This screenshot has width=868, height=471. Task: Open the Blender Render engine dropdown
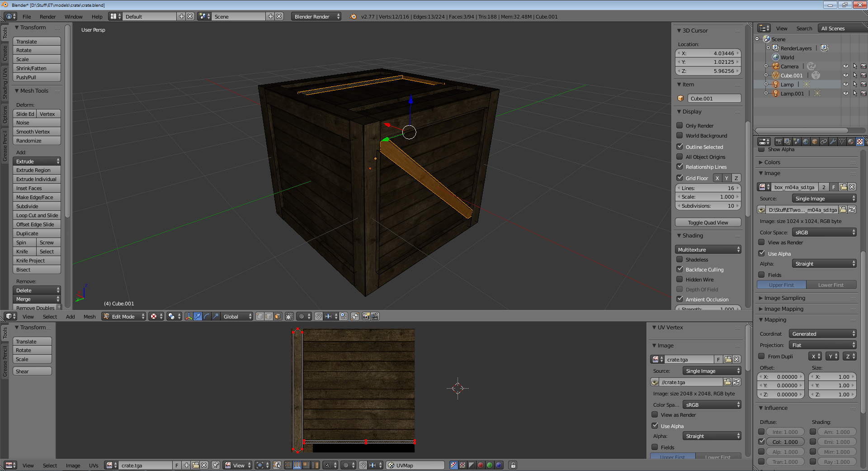[316, 16]
